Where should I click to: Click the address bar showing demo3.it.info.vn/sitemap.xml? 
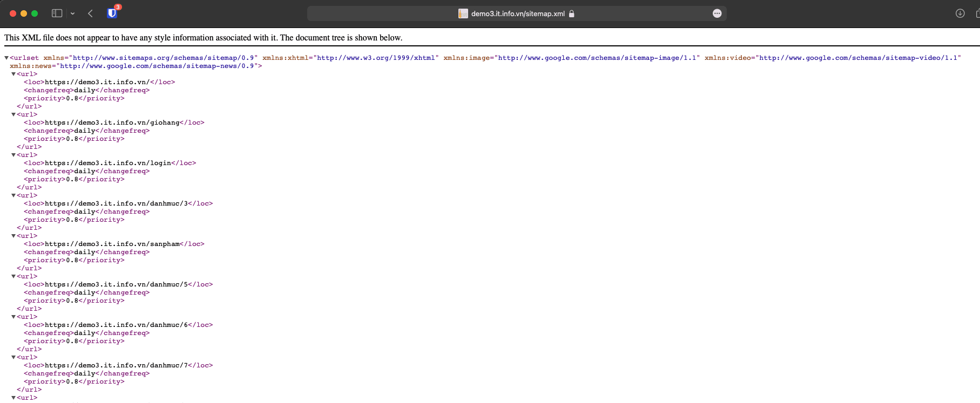(517, 13)
